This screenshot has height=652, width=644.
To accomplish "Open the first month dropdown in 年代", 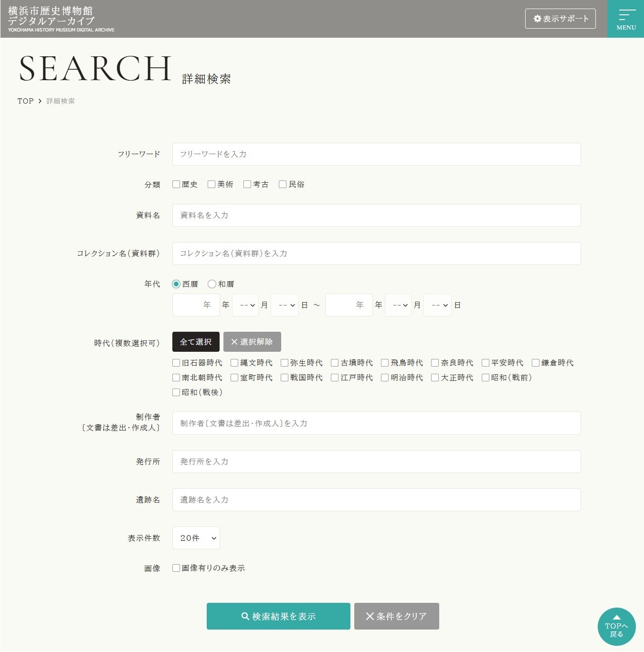I will [x=245, y=305].
